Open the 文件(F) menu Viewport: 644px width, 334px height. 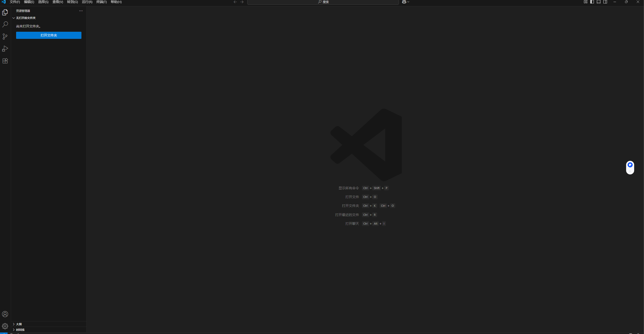click(15, 2)
